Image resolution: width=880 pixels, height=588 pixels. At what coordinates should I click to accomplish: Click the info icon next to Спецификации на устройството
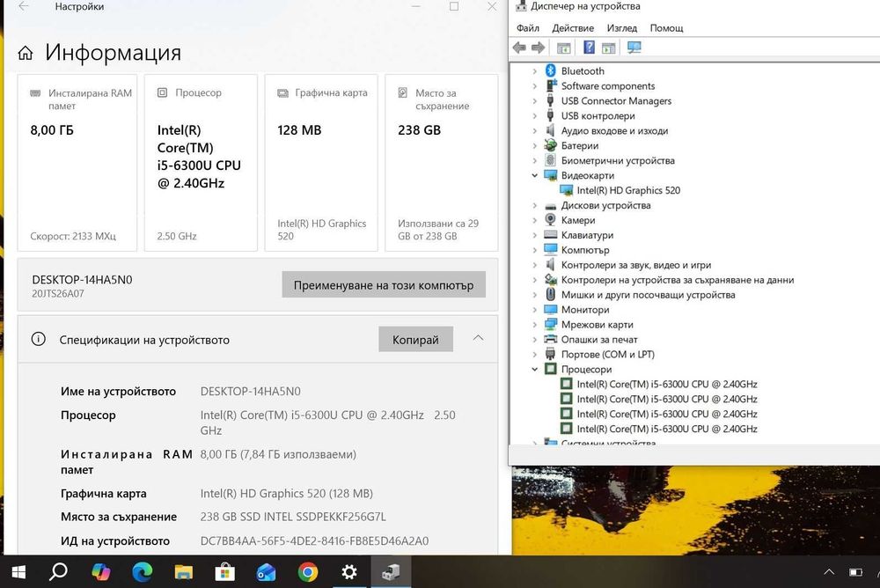point(38,339)
